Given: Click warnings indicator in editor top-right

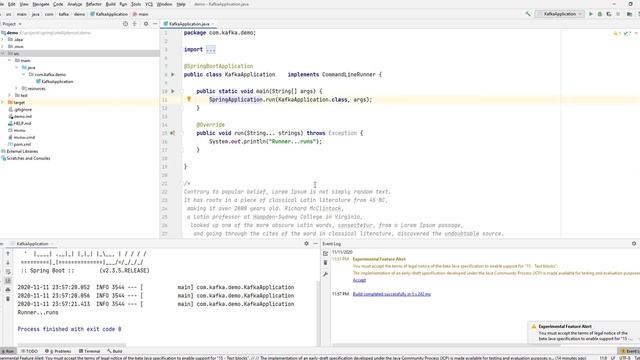Looking at the screenshot, I should [617, 33].
